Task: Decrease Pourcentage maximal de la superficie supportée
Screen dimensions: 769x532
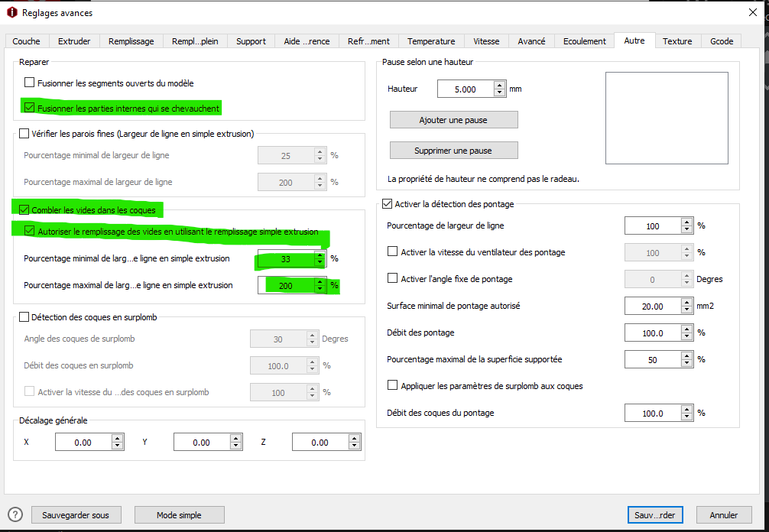Action: [686, 363]
